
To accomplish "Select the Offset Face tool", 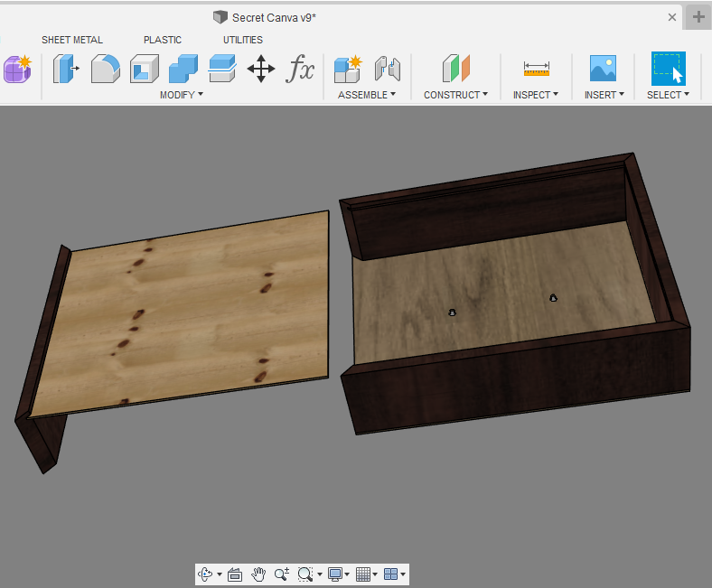I will pos(222,69).
